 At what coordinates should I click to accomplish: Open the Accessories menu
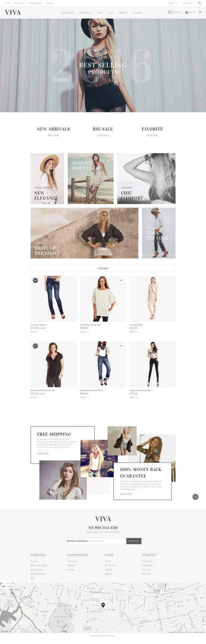[68, 13]
